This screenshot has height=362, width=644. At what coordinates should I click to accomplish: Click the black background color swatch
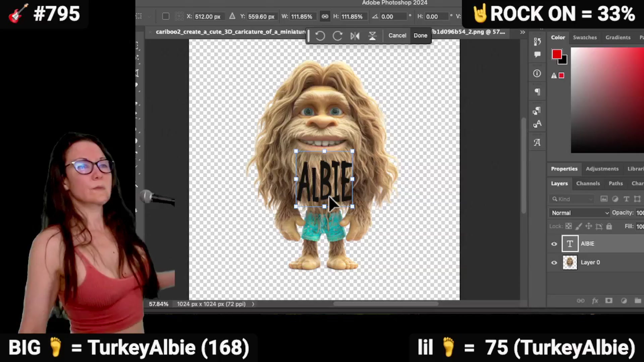[x=564, y=61]
